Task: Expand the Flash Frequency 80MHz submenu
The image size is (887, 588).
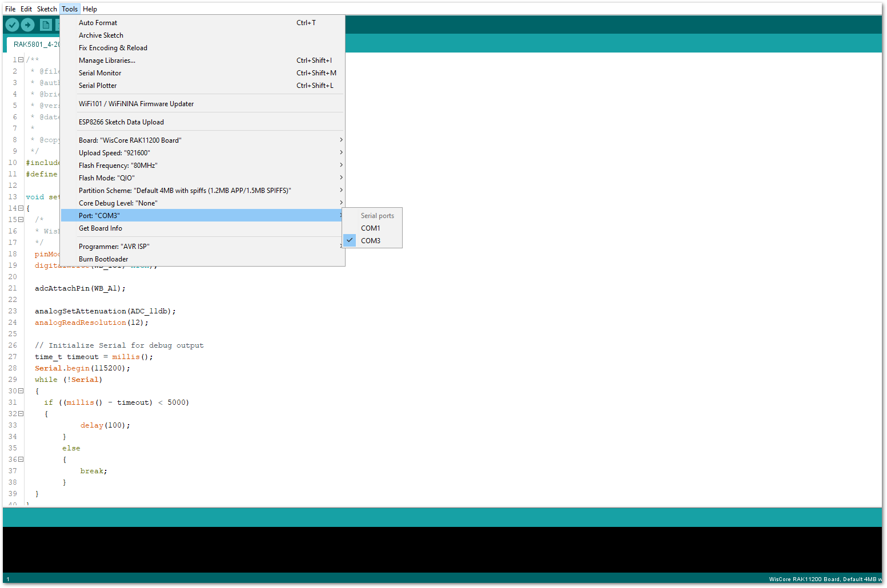Action: pyautogui.click(x=203, y=166)
